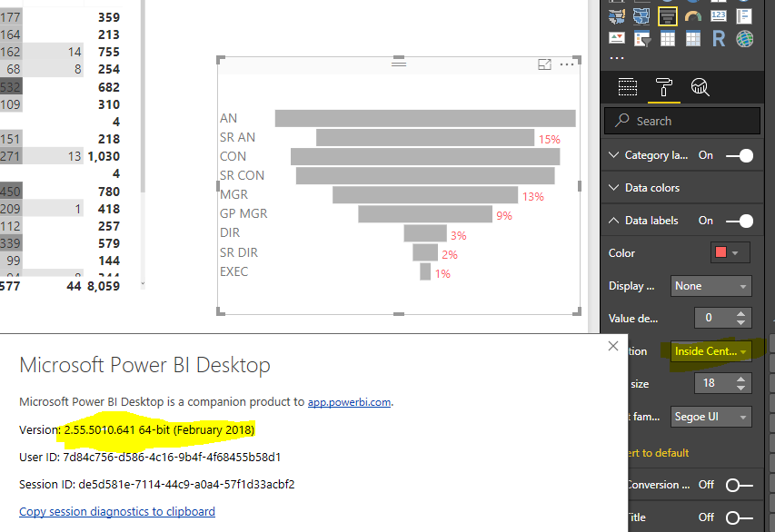This screenshot has width=775, height=532.
Task: Select the Multi-row card visualization icon
Action: point(744,16)
